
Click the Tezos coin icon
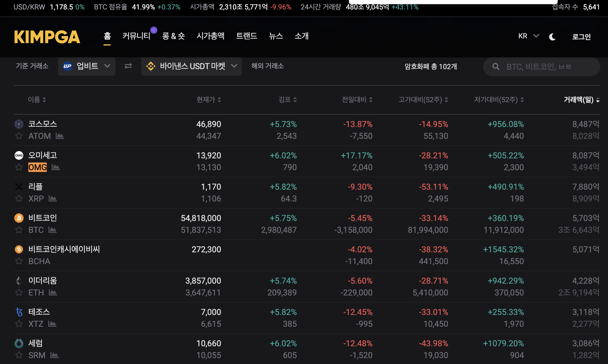[x=19, y=312]
